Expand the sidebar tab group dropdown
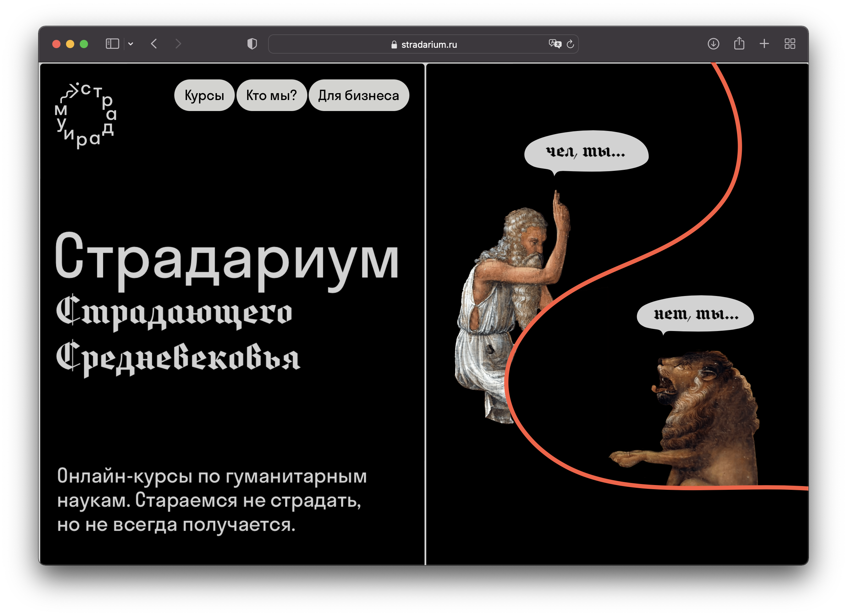Viewport: 847px width, 616px height. 131,44
